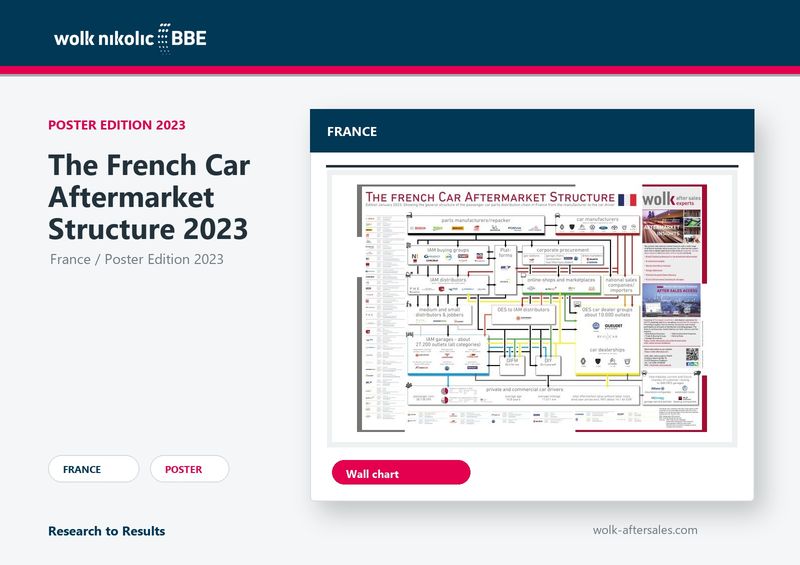Select the POSTER tag pill
This screenshot has width=800, height=565.
pyautogui.click(x=189, y=469)
